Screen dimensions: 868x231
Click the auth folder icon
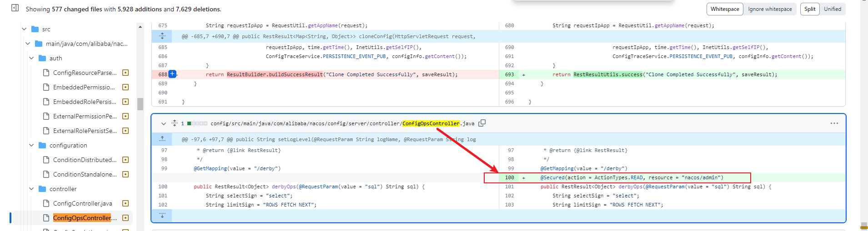tap(42, 58)
